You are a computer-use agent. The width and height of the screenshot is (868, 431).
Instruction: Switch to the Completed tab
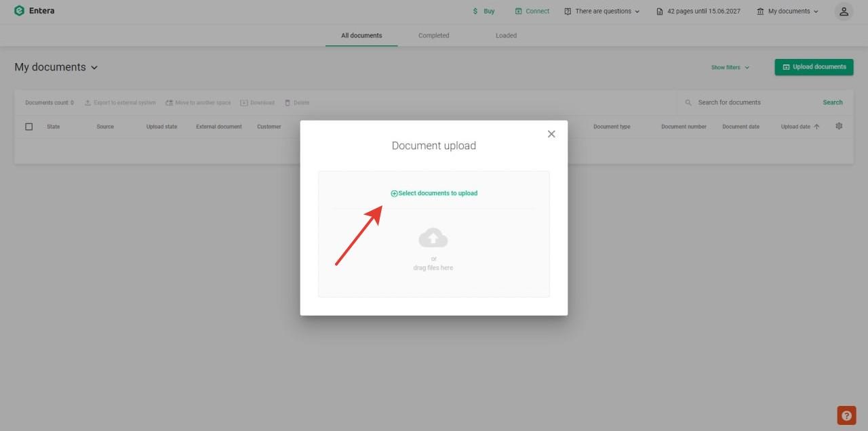click(x=433, y=36)
